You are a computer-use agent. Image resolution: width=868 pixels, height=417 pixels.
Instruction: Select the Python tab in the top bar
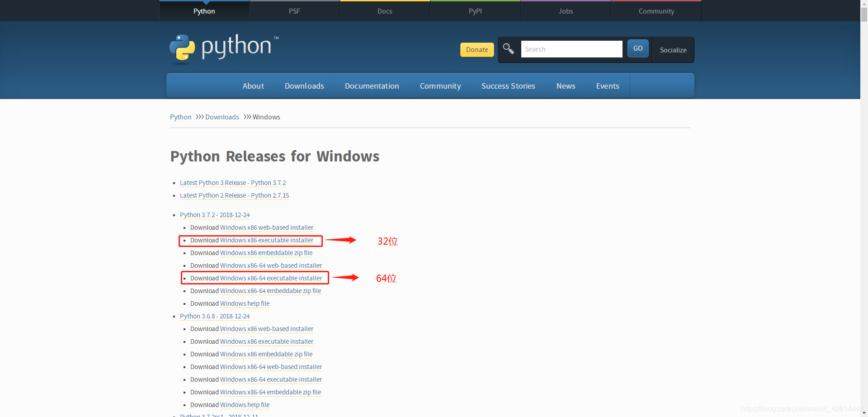pos(204,11)
